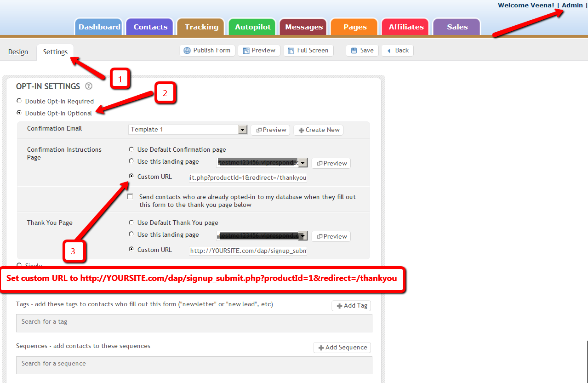
Task: Click the plus icon on Add Sequence
Action: coord(321,348)
